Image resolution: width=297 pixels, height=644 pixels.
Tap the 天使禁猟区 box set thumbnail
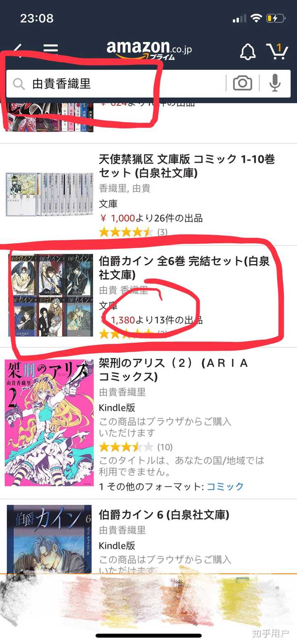coord(49,195)
